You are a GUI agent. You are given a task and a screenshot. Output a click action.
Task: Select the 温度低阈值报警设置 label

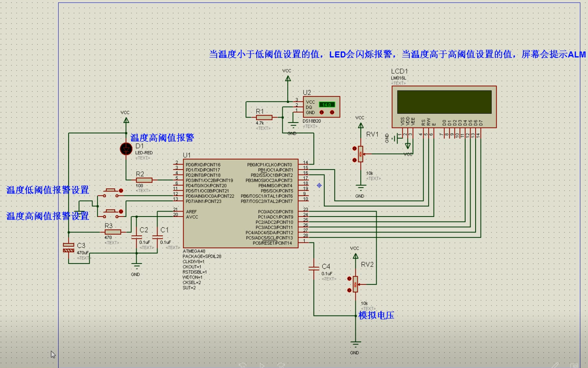pyautogui.click(x=48, y=190)
